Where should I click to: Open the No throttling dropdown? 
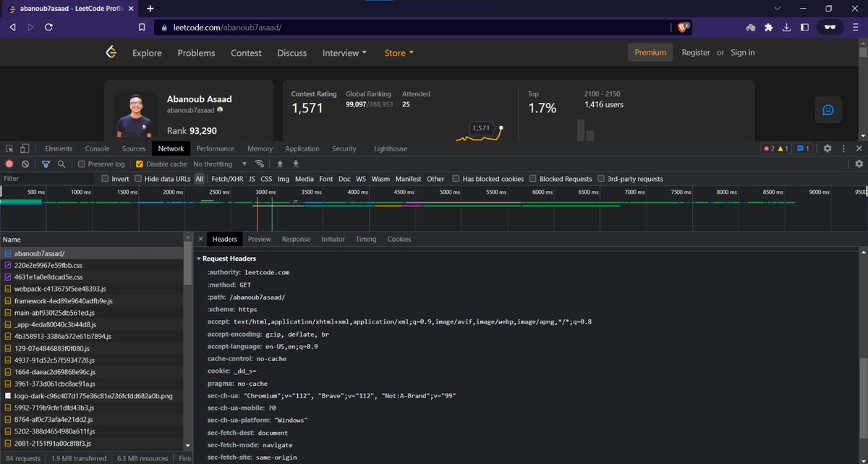point(220,164)
